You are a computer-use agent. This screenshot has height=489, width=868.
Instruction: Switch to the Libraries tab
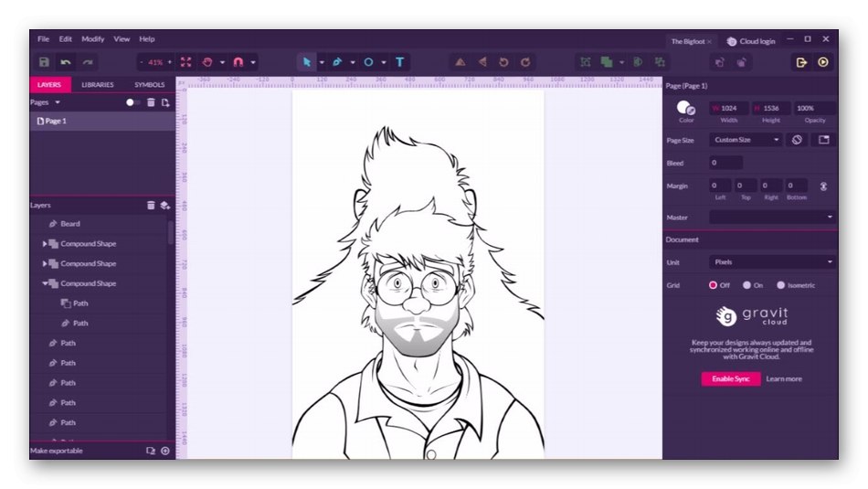click(x=98, y=85)
